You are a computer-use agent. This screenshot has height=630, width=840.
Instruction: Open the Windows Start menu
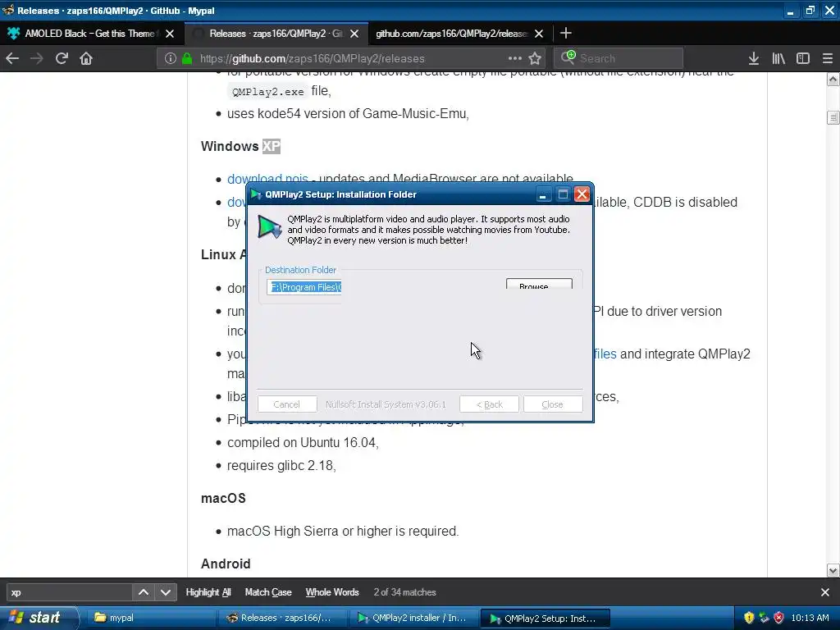[x=39, y=618]
